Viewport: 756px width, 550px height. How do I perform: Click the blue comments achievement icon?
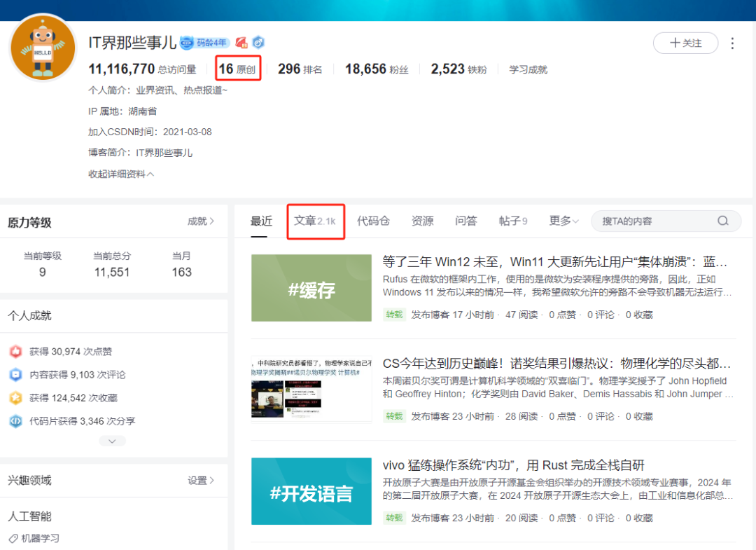click(x=15, y=374)
